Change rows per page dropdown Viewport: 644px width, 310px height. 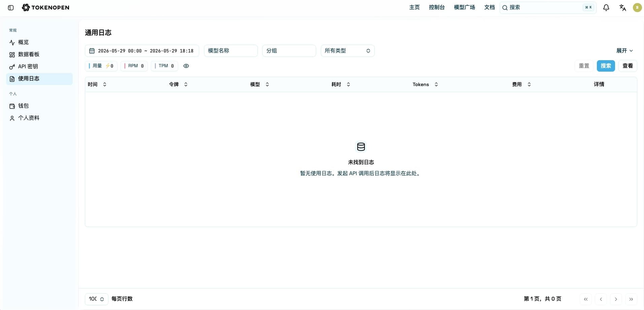96,299
